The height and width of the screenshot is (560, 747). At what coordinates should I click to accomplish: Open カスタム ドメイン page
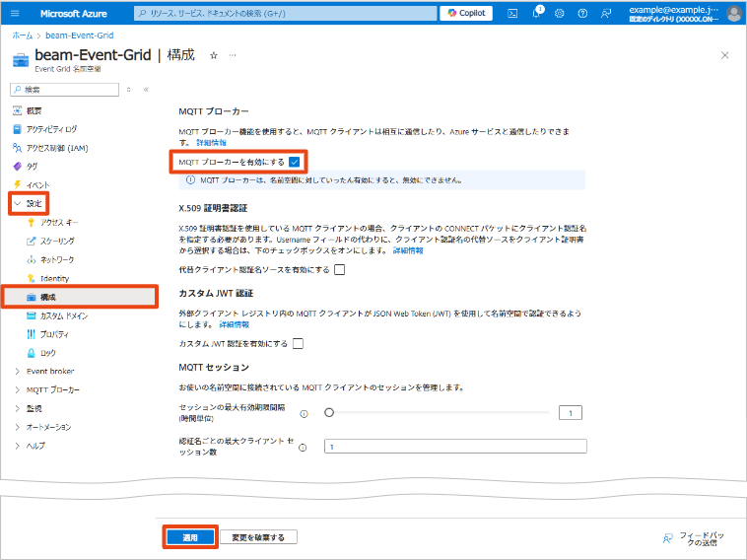[x=64, y=315]
